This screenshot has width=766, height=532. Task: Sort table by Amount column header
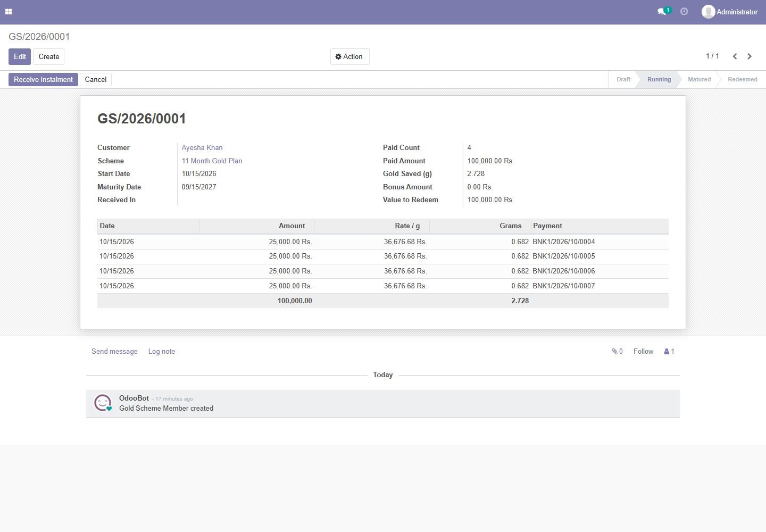coord(256,226)
